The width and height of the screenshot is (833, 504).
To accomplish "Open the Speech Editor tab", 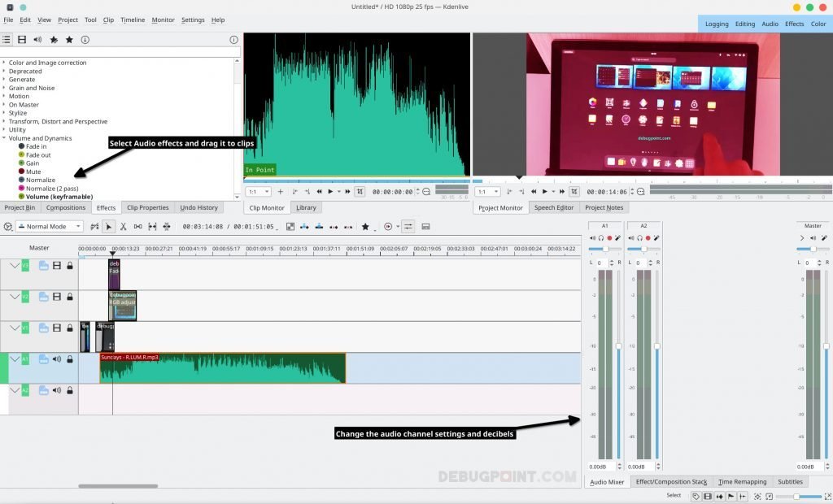I will (553, 207).
